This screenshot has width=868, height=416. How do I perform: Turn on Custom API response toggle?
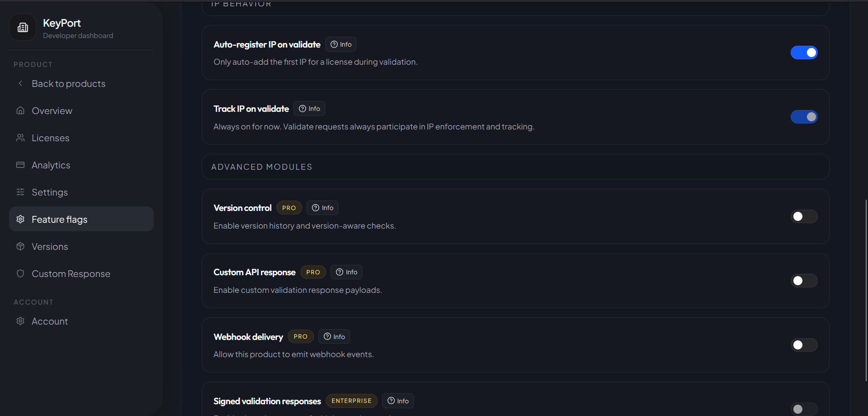pos(804,281)
